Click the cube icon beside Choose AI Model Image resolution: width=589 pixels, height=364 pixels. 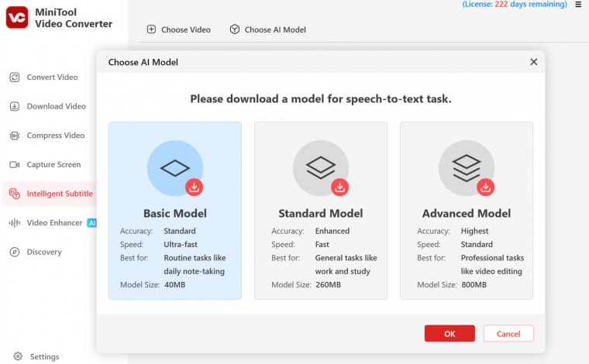click(235, 29)
